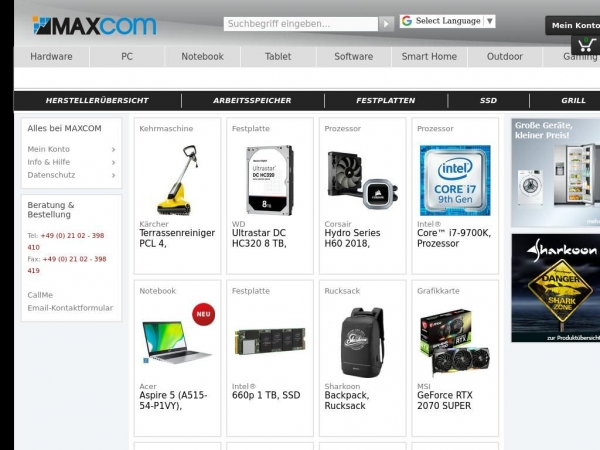Open the Software menu
The image size is (600, 450).
coord(354,57)
